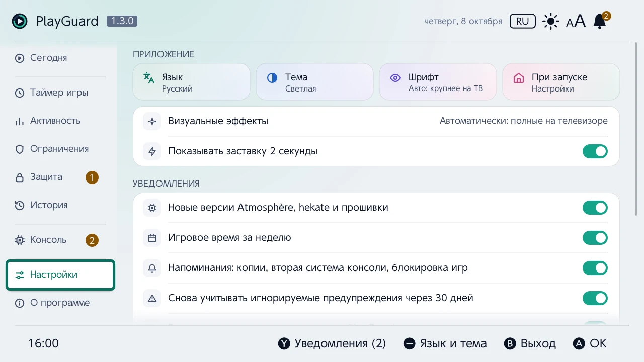Open the Тема Светлая selector card
This screenshot has height=362, width=644.
[315, 82]
